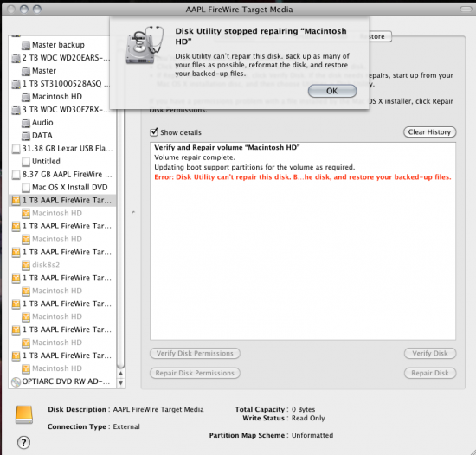Click the Verify Disk button
The image size is (476, 455).
pos(430,354)
